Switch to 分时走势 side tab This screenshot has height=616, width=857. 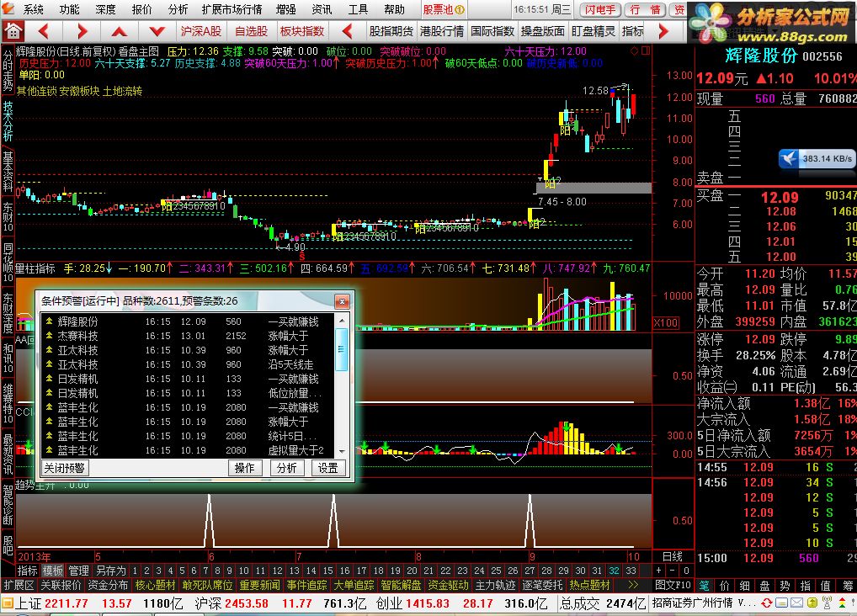pos(8,71)
